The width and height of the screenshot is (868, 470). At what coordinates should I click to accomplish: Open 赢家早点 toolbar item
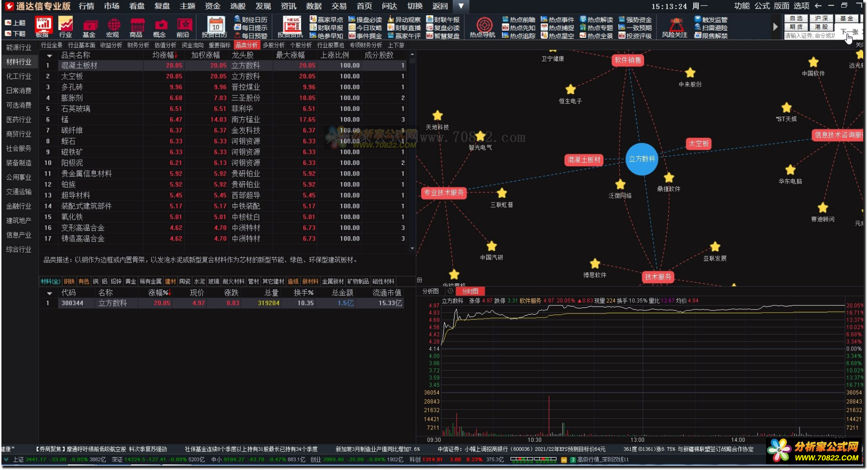(326, 20)
